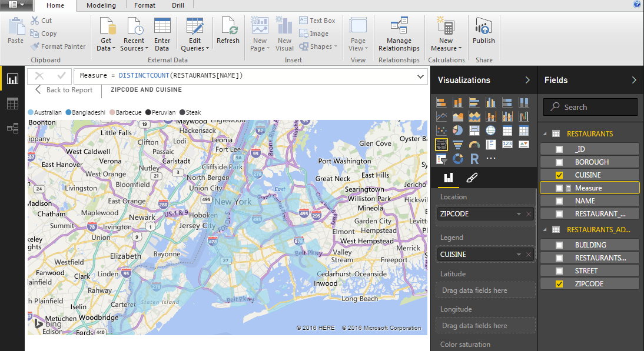This screenshot has height=351, width=644.
Task: Select the donut chart visual
Action: (457, 158)
